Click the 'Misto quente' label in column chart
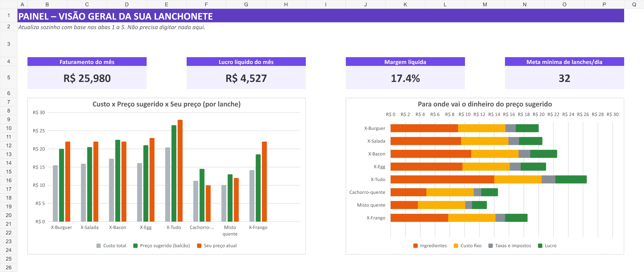 (230, 231)
